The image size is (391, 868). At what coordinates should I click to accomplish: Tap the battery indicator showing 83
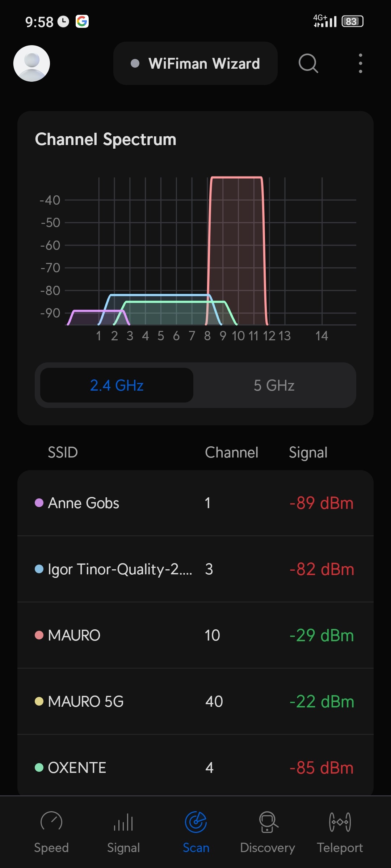352,21
